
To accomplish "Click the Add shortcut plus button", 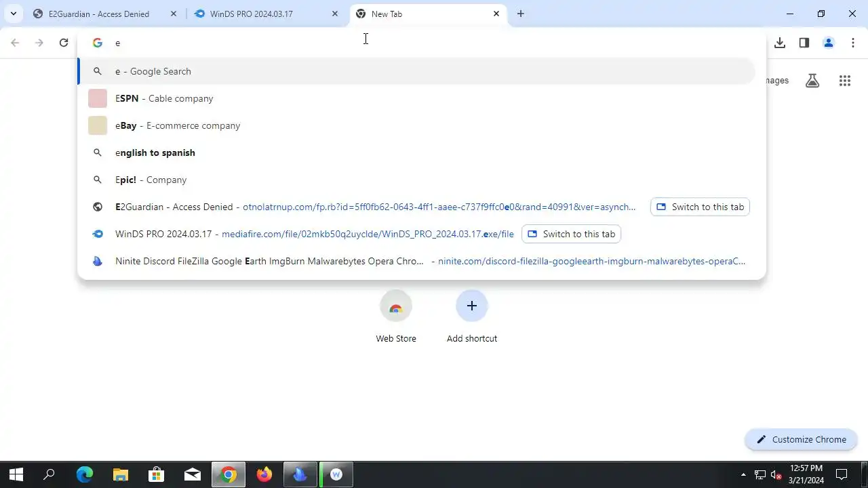I will click(x=472, y=306).
